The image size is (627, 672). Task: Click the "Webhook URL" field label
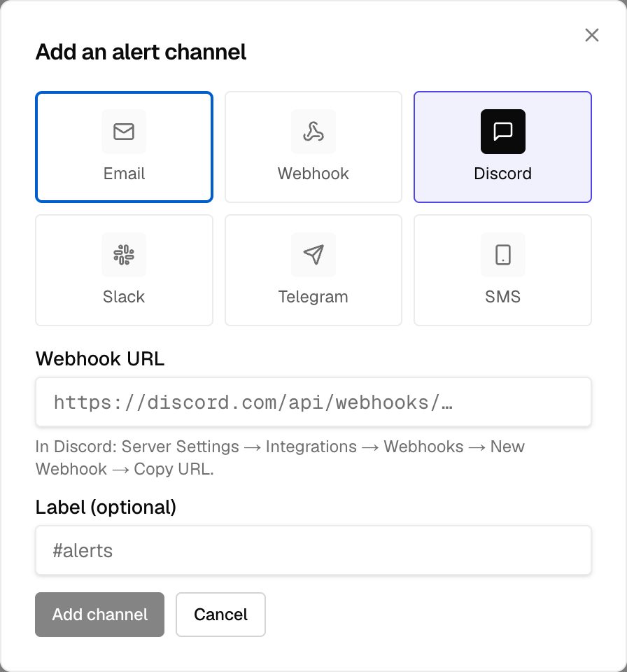[100, 358]
